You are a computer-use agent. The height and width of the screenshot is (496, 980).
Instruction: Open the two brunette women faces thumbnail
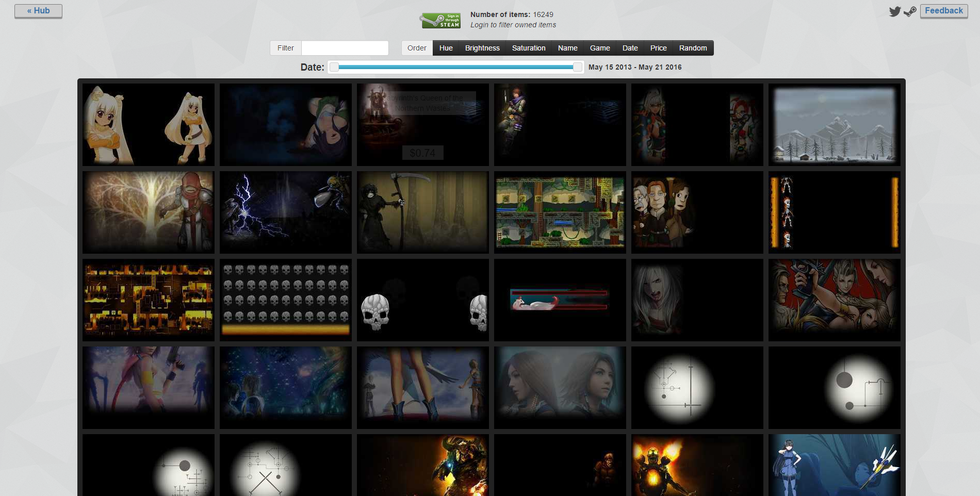tap(560, 388)
